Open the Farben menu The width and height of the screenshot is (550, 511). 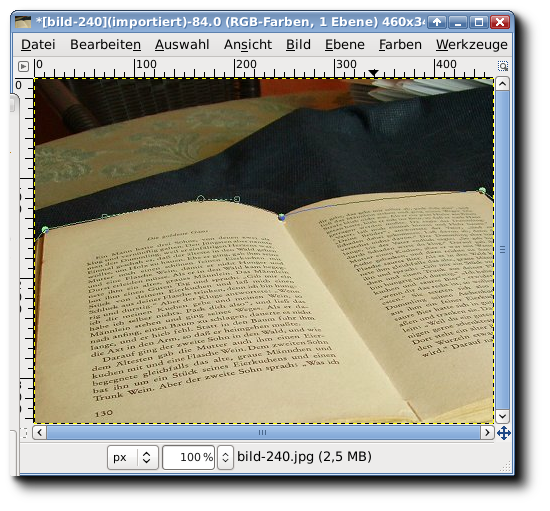pyautogui.click(x=400, y=45)
